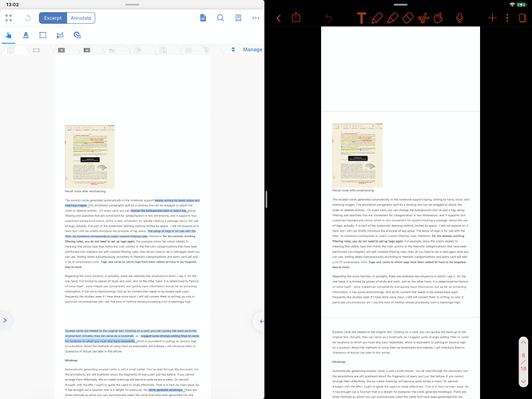
Task: Select the rectangle selection tool
Action: 43,35
